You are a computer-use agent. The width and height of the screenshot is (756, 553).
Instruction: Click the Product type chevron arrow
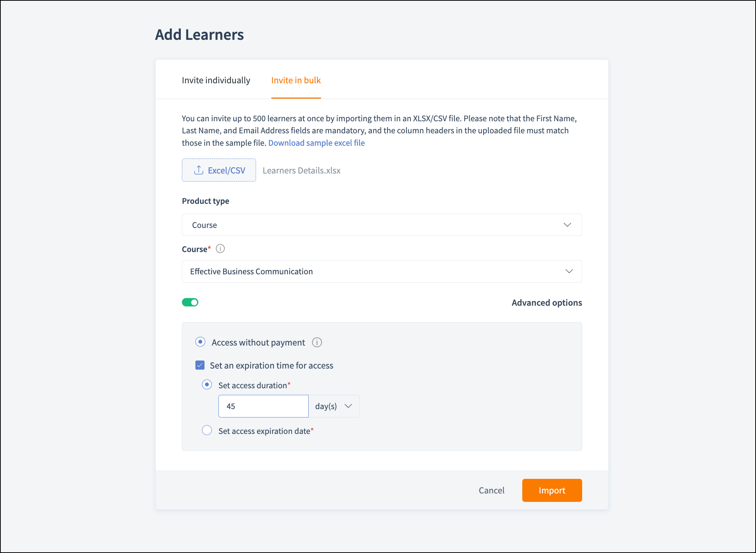[567, 225]
